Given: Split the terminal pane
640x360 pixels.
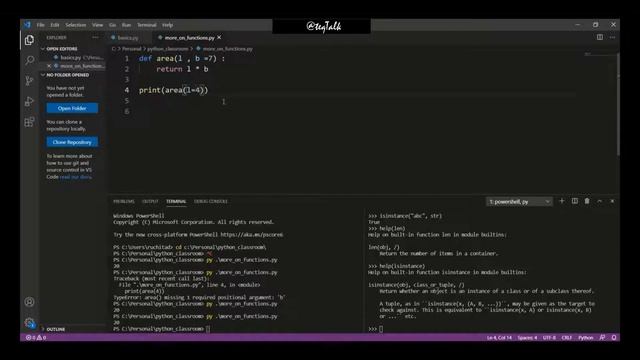Looking at the screenshot, I should tap(575, 201).
